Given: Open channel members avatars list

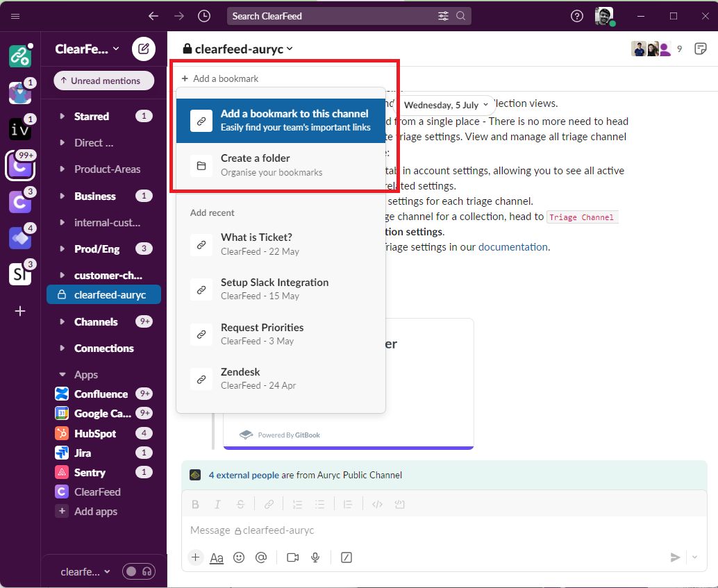Looking at the screenshot, I should coord(657,49).
